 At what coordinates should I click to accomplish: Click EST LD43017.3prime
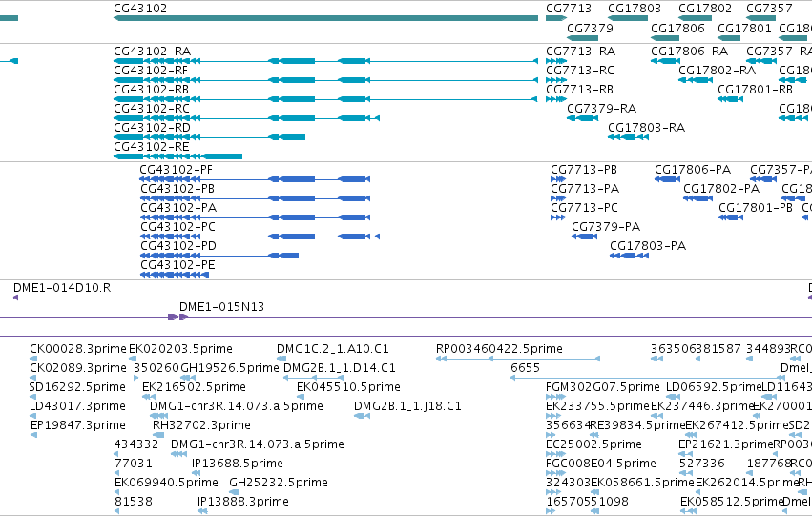77,407
